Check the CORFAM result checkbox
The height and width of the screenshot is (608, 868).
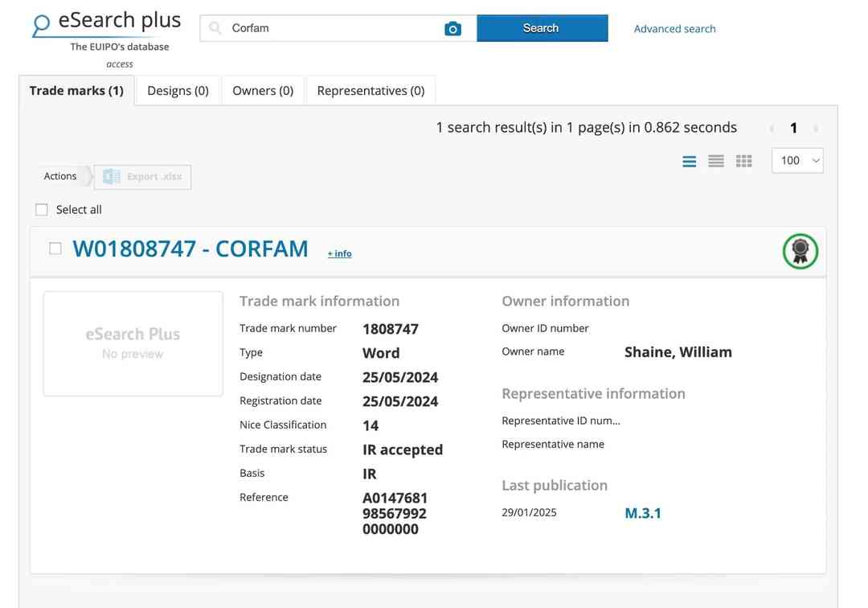coord(55,249)
